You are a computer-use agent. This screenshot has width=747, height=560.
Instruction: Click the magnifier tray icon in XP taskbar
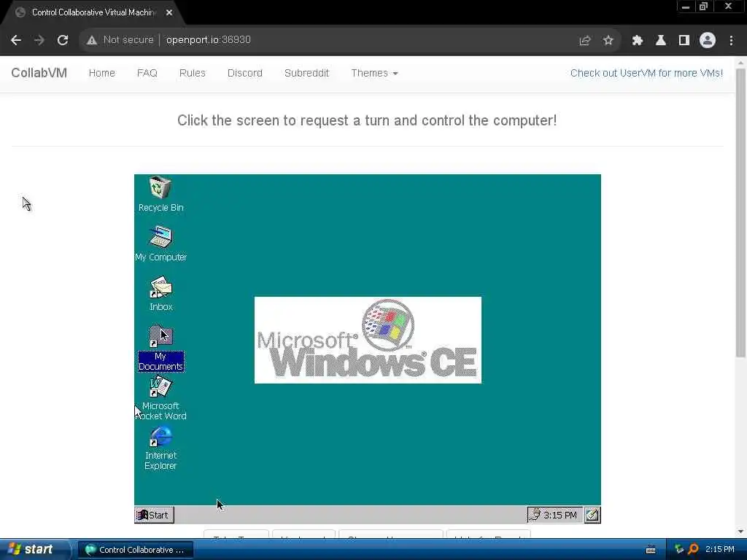(x=693, y=550)
